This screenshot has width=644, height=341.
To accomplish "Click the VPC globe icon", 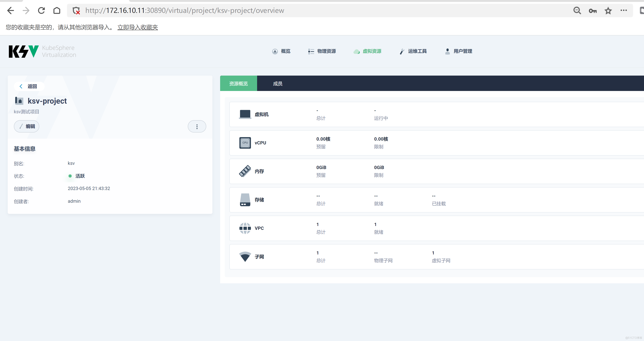I will [x=245, y=228].
